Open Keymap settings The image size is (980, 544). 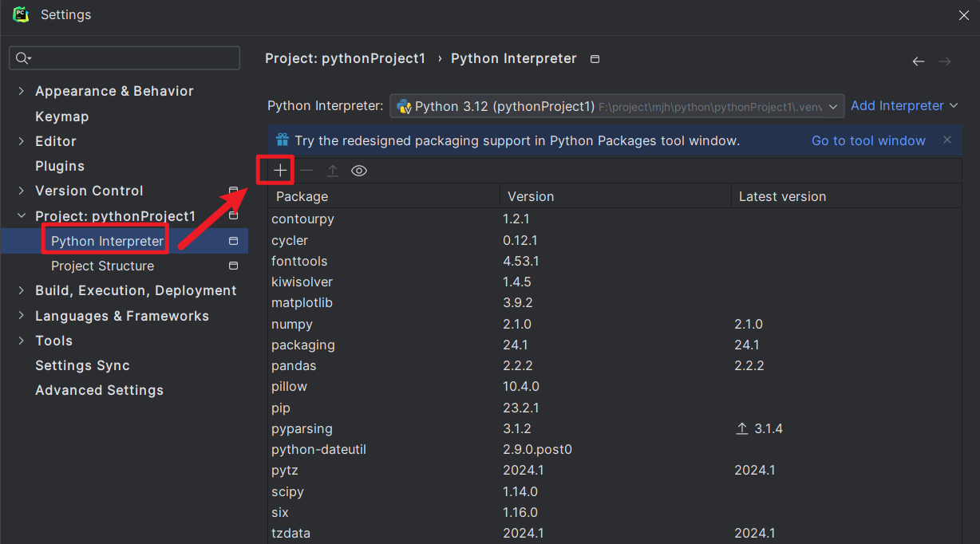pyautogui.click(x=62, y=116)
